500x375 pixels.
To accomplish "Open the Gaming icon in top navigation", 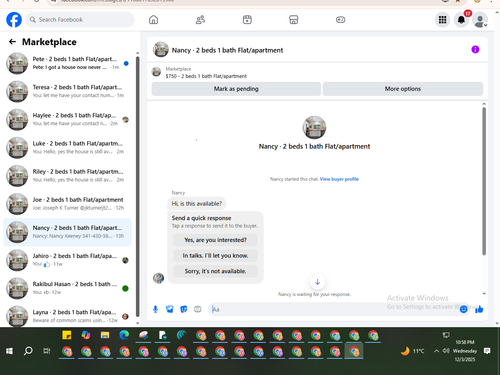I will tap(340, 20).
